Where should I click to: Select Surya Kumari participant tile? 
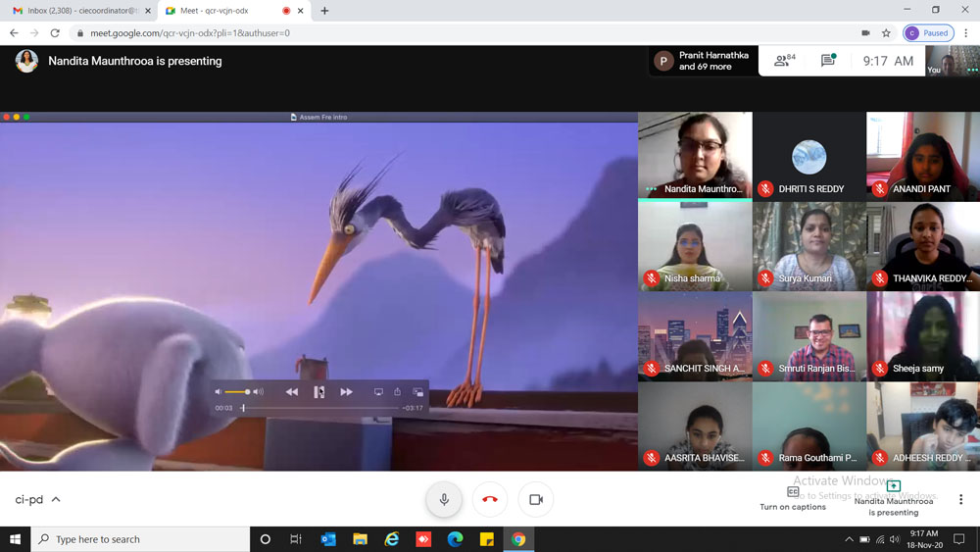click(x=809, y=246)
